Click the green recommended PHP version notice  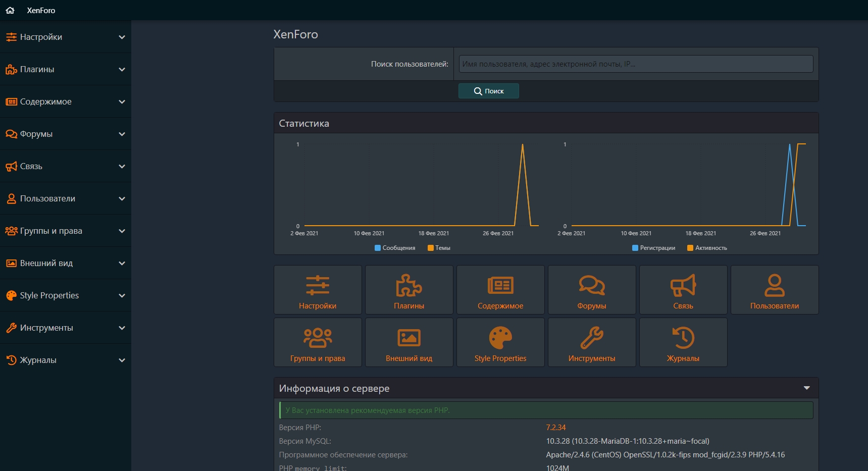pos(546,410)
